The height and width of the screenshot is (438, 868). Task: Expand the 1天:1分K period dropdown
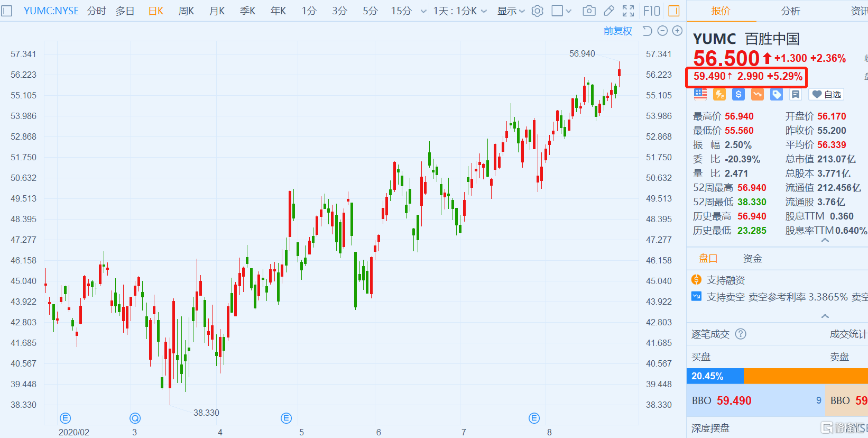coord(460,11)
